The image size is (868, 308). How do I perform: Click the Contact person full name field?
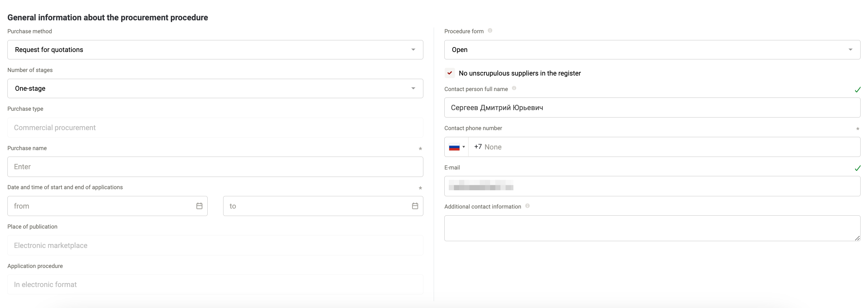tap(652, 108)
